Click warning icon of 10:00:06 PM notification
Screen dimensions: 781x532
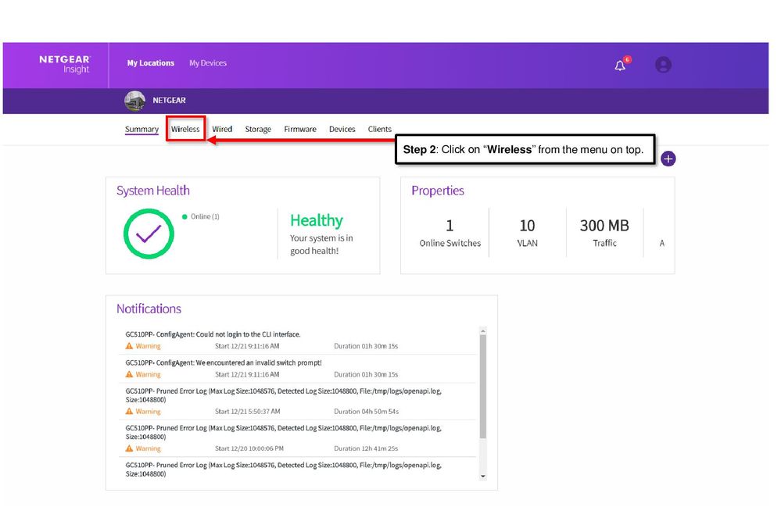129,448
